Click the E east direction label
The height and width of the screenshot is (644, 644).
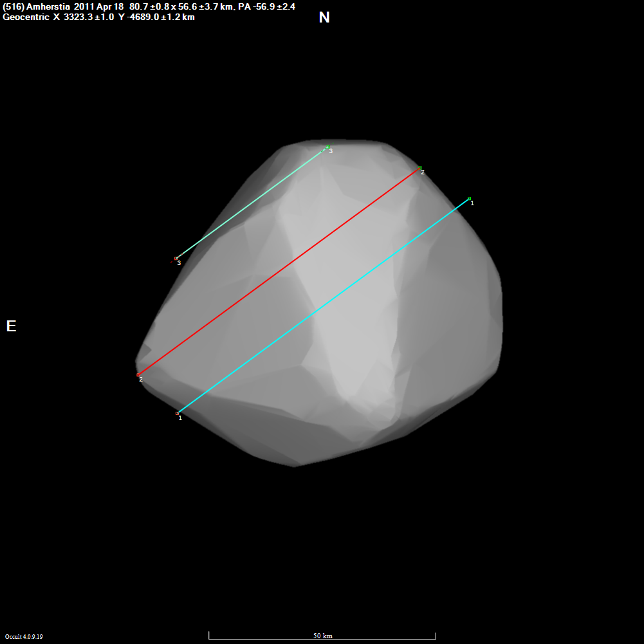pyautogui.click(x=11, y=326)
